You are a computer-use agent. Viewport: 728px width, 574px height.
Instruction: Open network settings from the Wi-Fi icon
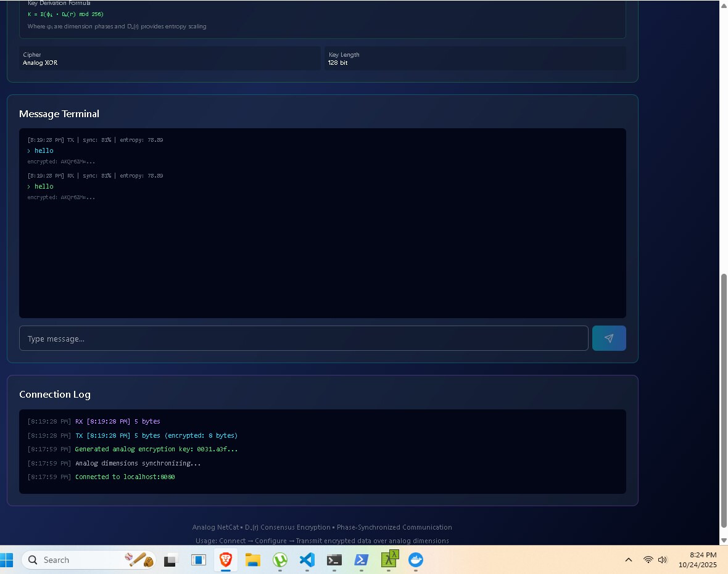(x=648, y=560)
